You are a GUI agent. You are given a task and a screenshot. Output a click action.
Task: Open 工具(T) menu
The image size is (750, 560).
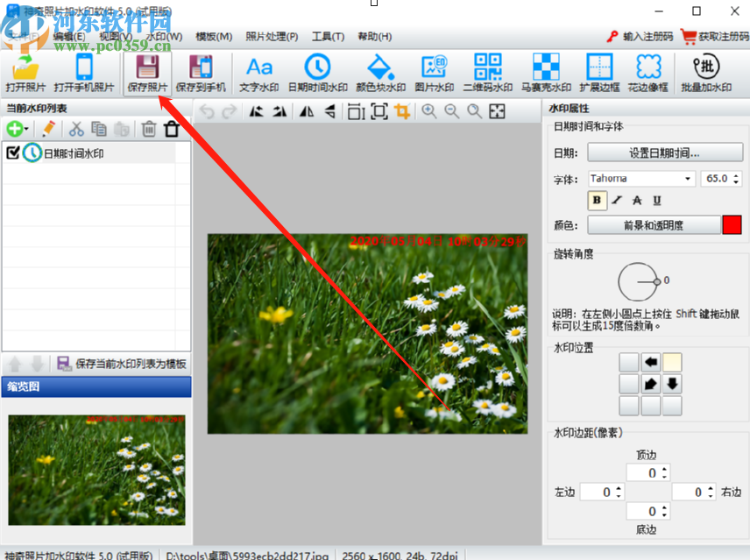[328, 37]
